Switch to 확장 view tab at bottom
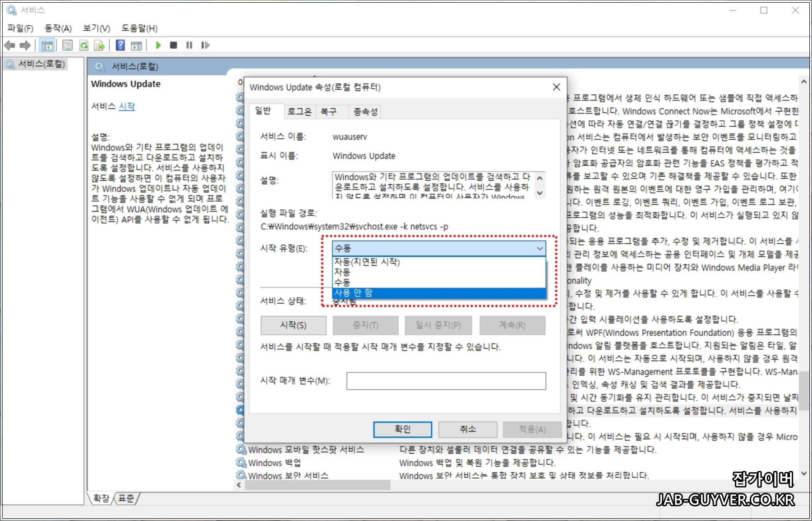The image size is (812, 521). [x=101, y=498]
